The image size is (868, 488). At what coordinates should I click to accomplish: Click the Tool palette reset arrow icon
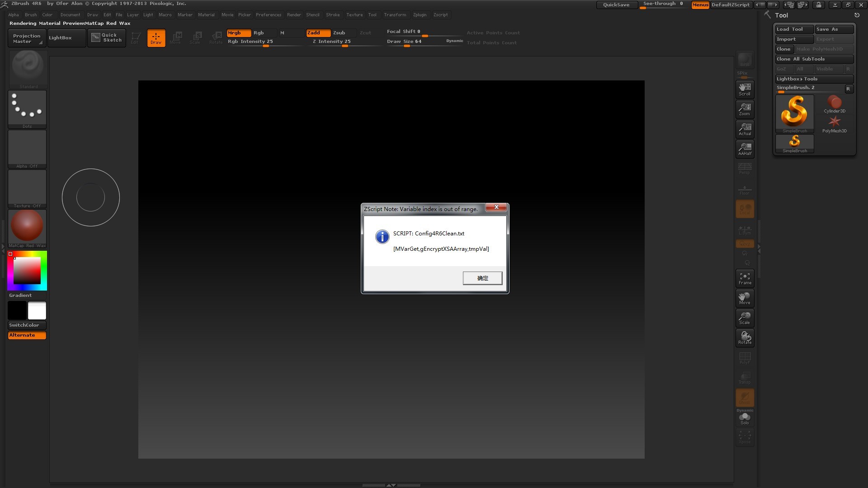[x=857, y=15]
